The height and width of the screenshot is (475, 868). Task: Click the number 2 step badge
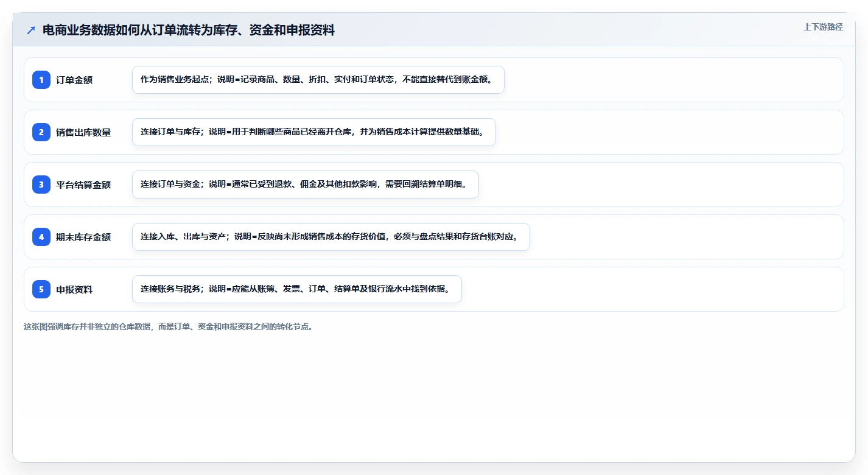tap(41, 132)
